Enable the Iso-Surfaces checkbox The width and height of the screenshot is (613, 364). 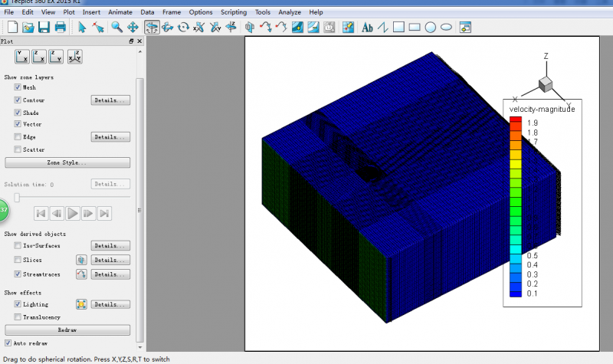pyautogui.click(x=18, y=245)
